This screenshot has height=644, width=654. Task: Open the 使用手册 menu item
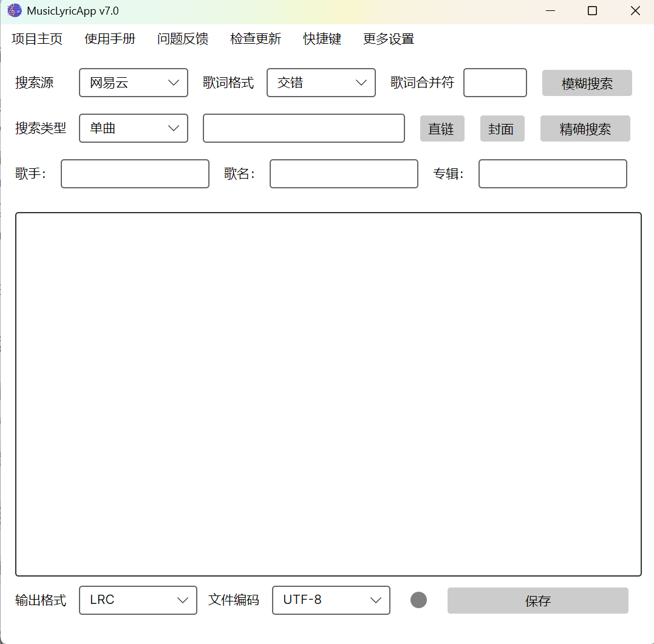(110, 39)
